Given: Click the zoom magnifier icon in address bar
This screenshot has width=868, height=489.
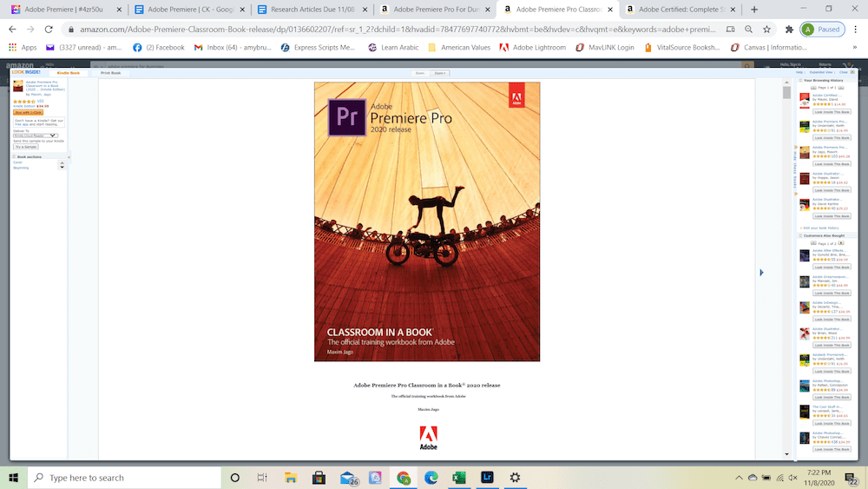Looking at the screenshot, I should 748,30.
